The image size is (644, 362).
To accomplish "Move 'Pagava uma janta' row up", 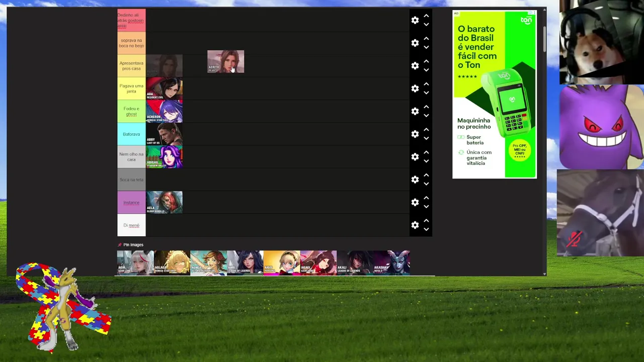I will (426, 84).
